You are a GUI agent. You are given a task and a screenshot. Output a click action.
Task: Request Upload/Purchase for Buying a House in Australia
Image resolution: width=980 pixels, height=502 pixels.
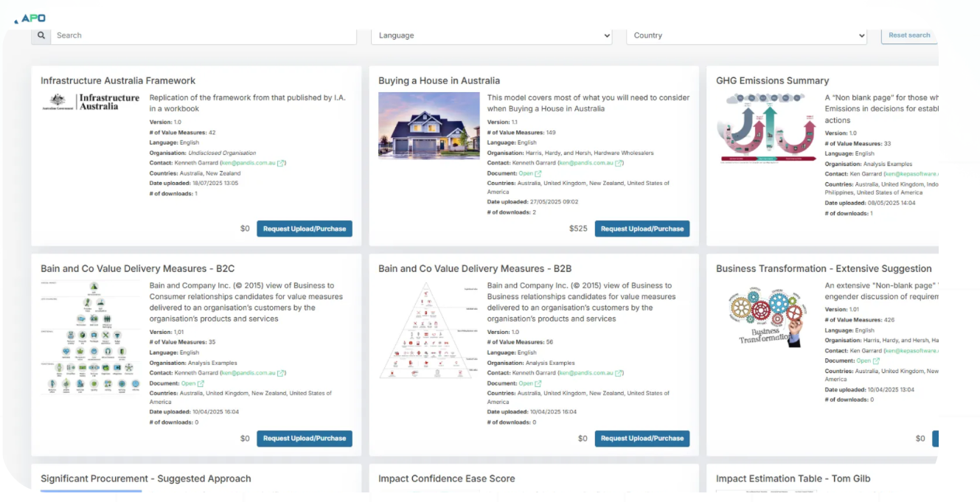[x=642, y=229]
